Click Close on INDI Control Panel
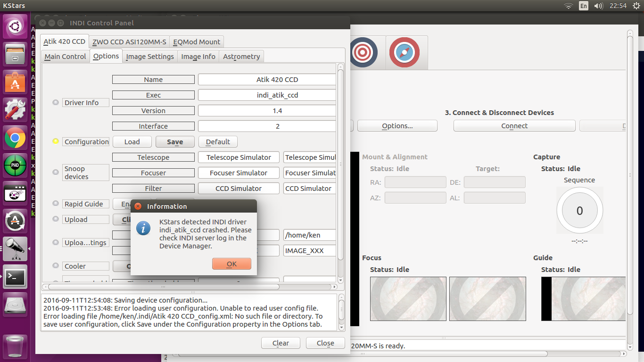The width and height of the screenshot is (644, 362). [325, 343]
